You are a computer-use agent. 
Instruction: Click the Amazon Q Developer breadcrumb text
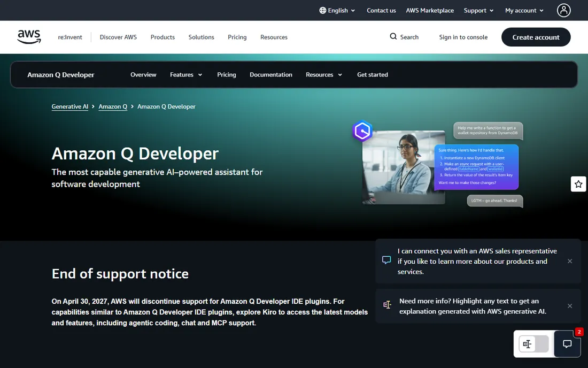pyautogui.click(x=166, y=106)
